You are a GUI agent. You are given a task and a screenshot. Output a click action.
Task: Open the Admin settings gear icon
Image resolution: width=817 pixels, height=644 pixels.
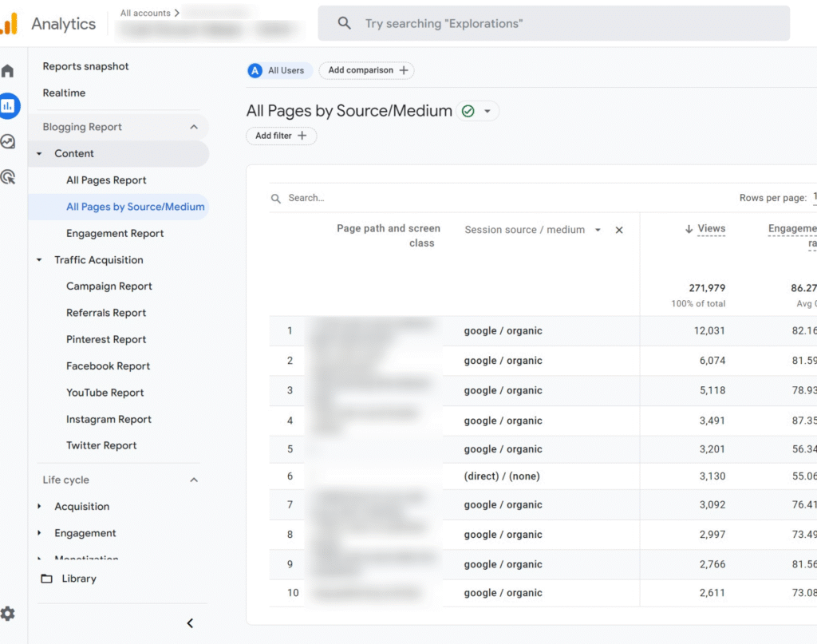click(8, 614)
